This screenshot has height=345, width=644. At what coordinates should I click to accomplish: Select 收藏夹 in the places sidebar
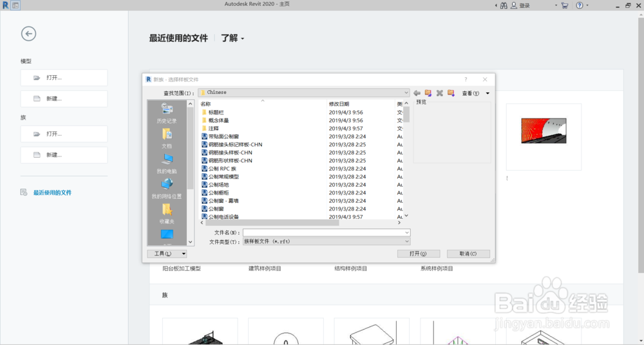point(167,214)
